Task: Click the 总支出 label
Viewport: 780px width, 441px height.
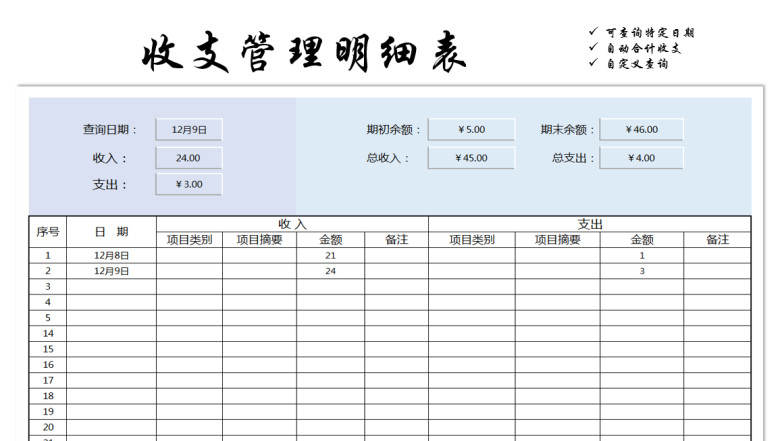Action: point(573,158)
